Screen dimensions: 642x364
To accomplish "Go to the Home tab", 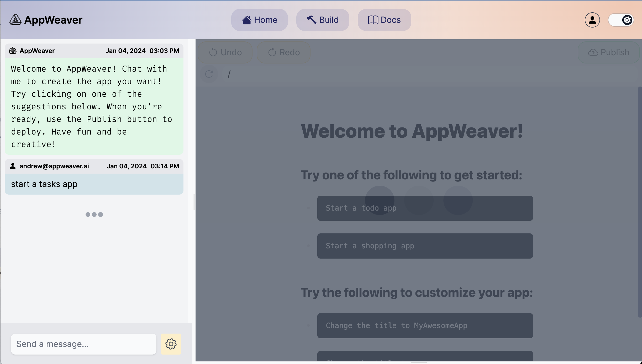I will pos(259,20).
